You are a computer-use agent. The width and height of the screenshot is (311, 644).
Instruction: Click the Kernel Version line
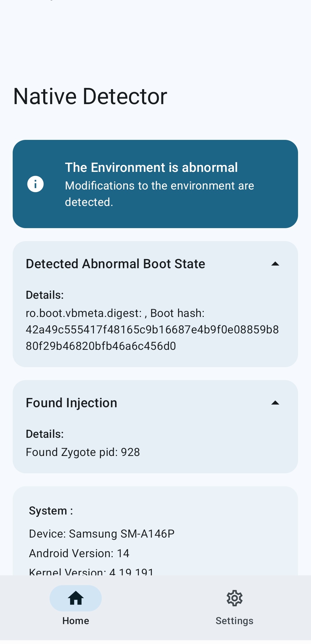(x=91, y=572)
